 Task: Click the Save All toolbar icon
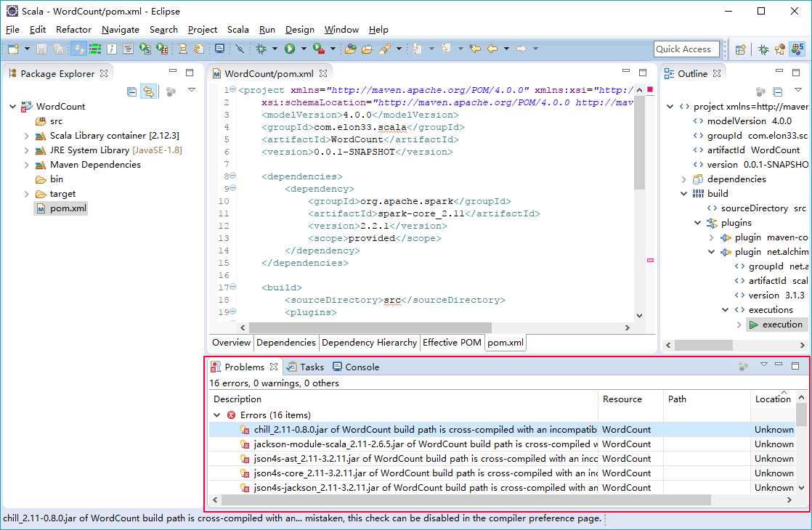click(x=59, y=49)
